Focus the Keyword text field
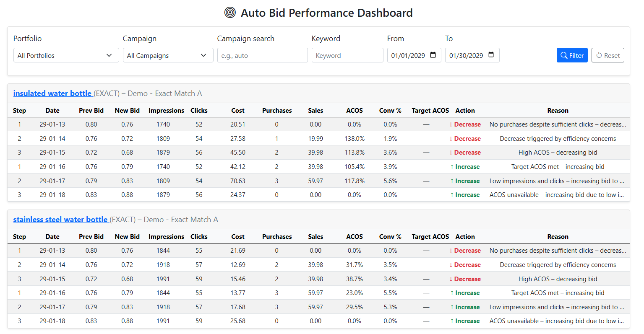The height and width of the screenshot is (334, 644). point(347,55)
